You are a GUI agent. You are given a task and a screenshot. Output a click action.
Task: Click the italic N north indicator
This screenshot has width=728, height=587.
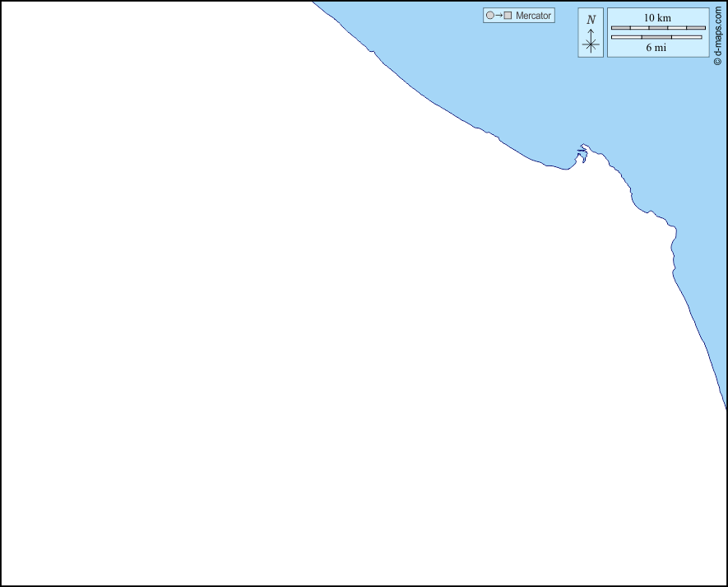tap(591, 19)
